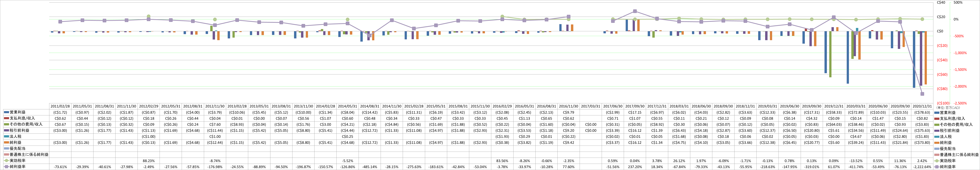980x170 pixels.
Task: Select the cell showing C$17.15
Action: (x=635, y=112)
